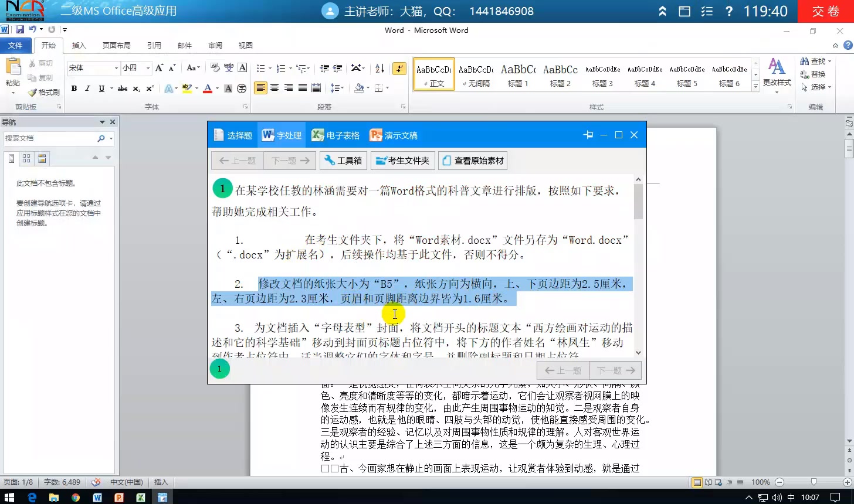The width and height of the screenshot is (854, 504).
Task: Click the red 交卷 submit button
Action: [x=826, y=11]
